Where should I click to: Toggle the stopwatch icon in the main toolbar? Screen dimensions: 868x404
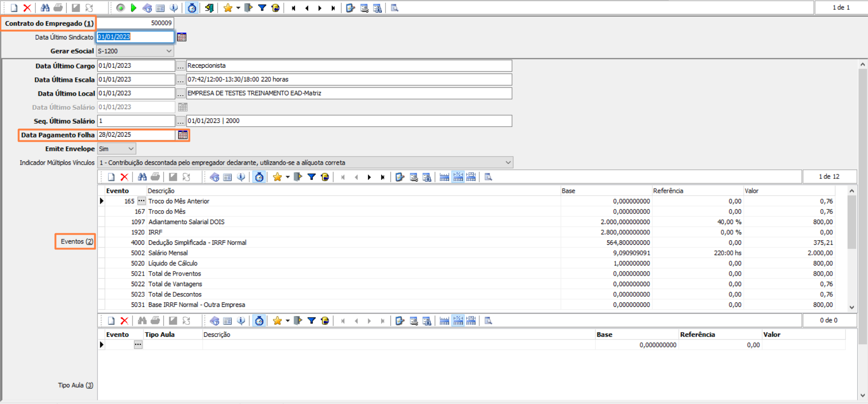pyautogui.click(x=192, y=8)
